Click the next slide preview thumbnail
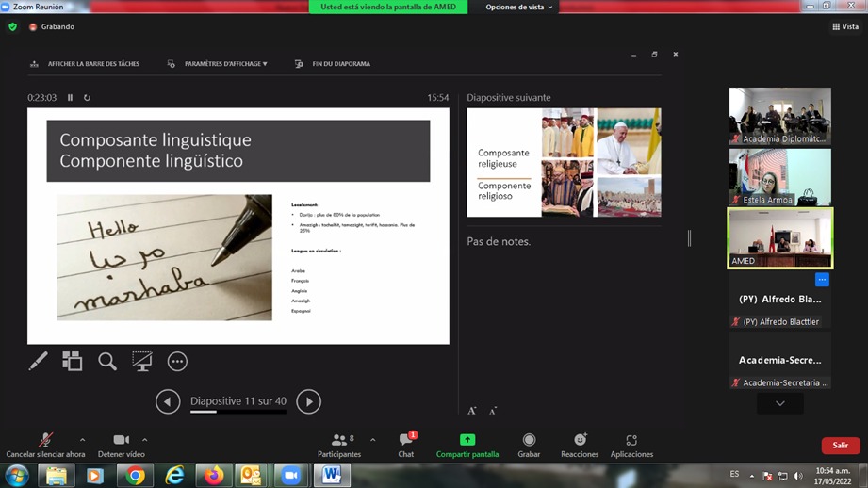Image resolution: width=868 pixels, height=488 pixels. 564,162
